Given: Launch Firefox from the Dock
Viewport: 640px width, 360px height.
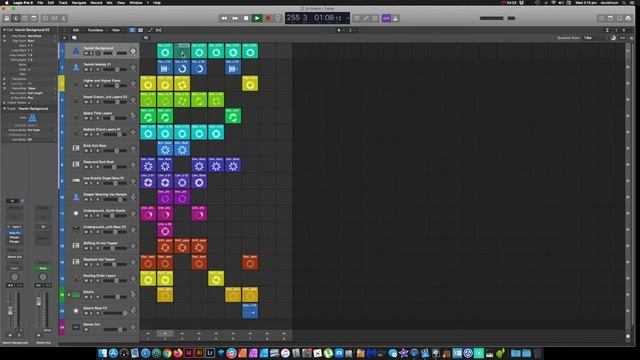Looking at the screenshot, I should [x=178, y=353].
